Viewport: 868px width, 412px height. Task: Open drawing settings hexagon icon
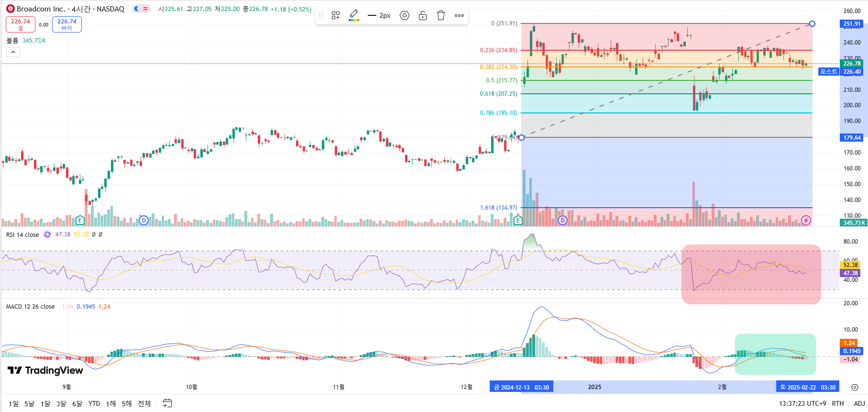coord(405,16)
